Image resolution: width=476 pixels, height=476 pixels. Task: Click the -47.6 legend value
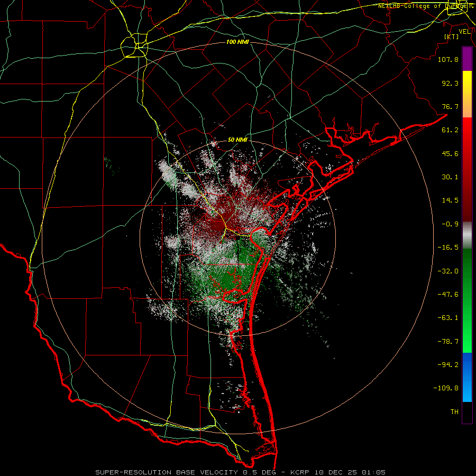tap(448, 295)
